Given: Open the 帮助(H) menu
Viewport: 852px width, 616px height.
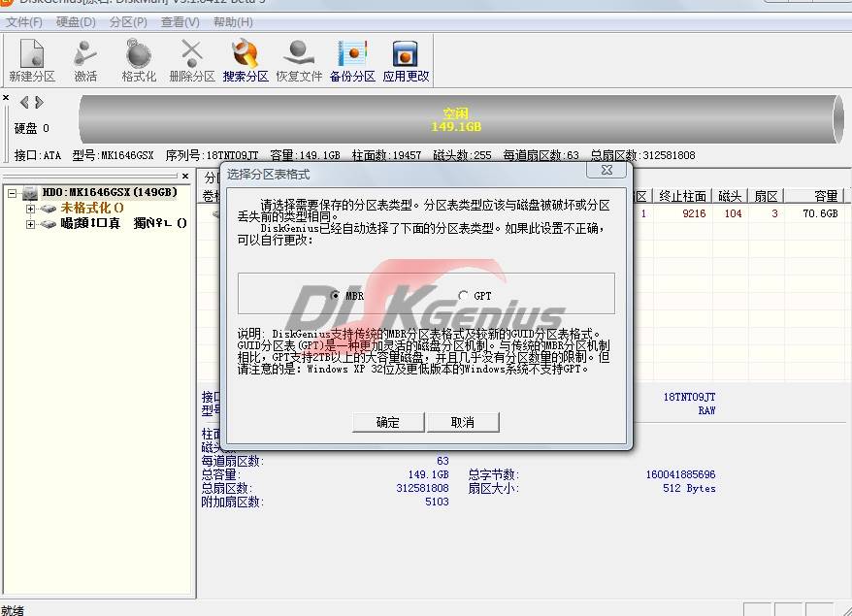Looking at the screenshot, I should (233, 22).
